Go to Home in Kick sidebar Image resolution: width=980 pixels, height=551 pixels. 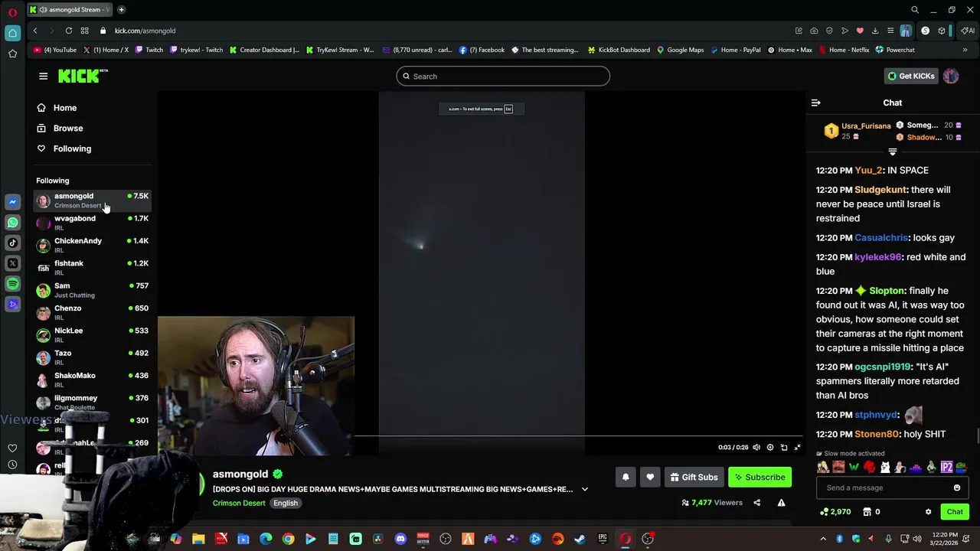coord(57,108)
